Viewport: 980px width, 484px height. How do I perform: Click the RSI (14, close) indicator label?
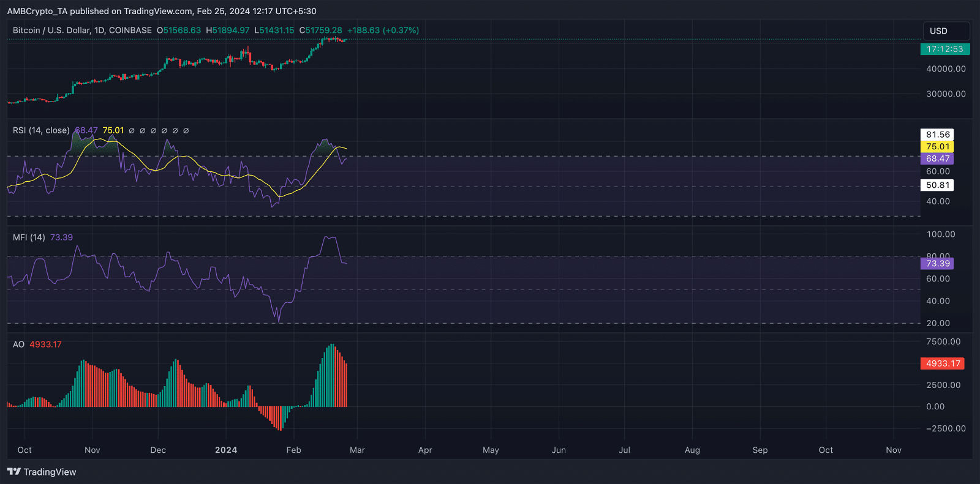(41, 130)
